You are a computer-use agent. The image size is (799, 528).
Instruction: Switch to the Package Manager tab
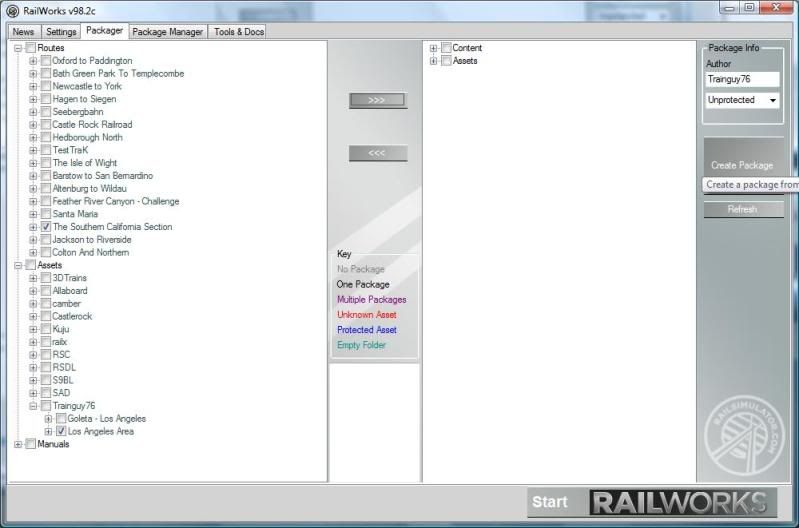coord(168,32)
